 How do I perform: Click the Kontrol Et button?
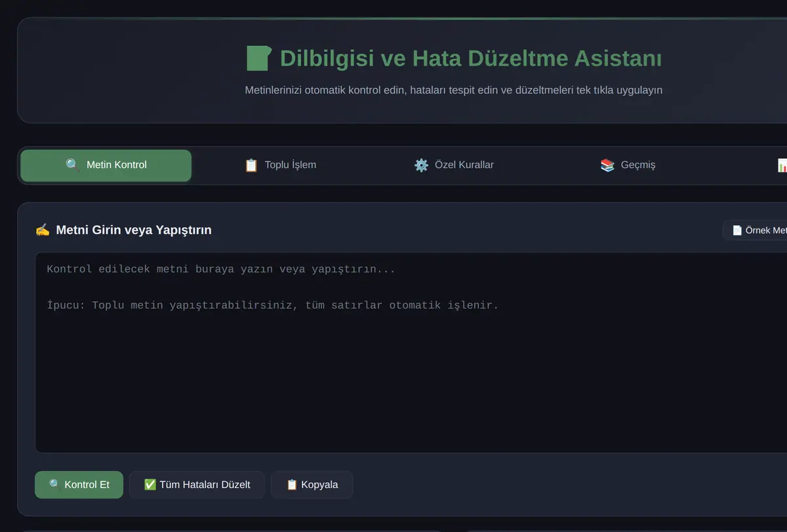[x=79, y=485]
